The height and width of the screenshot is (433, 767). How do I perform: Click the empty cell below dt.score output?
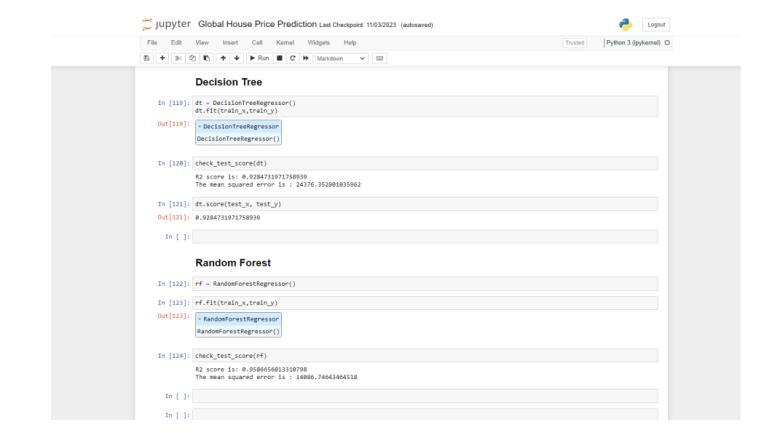pyautogui.click(x=425, y=237)
